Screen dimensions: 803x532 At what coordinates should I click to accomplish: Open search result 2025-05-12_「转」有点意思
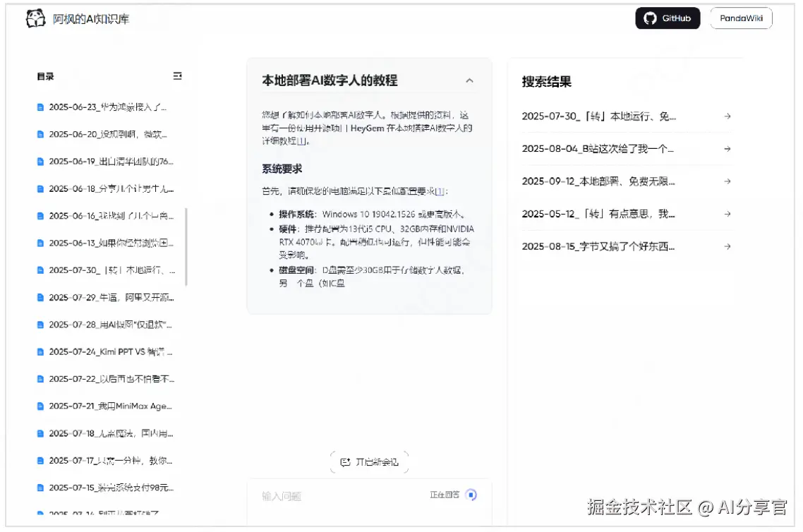tap(626, 214)
